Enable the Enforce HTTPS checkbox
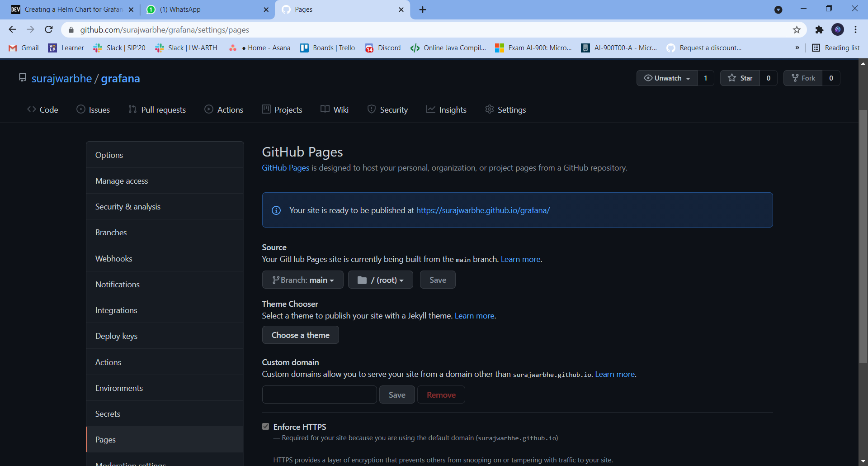Screen dimensions: 868x466 pos(265,426)
